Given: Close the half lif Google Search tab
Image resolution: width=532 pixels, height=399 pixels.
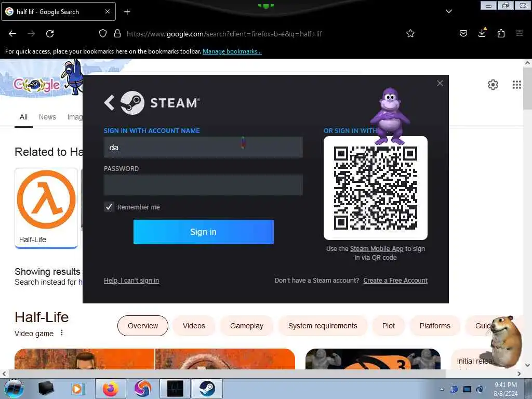Looking at the screenshot, I should (x=107, y=11).
